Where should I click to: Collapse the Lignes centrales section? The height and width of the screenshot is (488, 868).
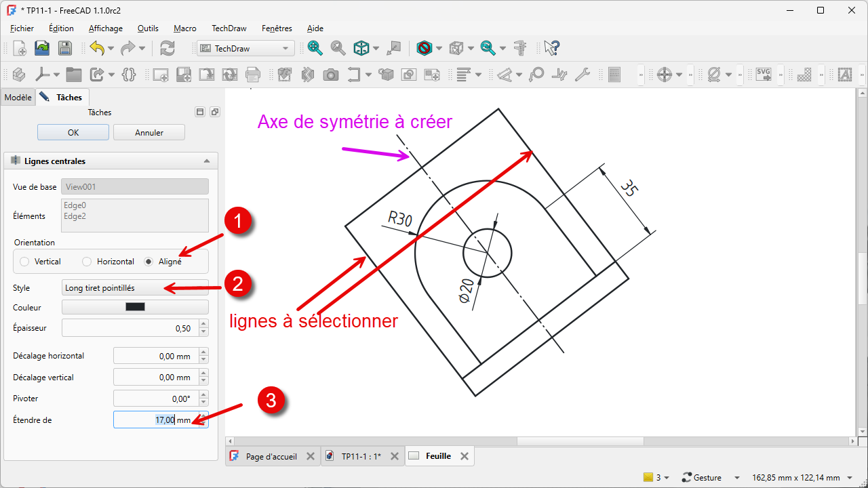[207, 161]
